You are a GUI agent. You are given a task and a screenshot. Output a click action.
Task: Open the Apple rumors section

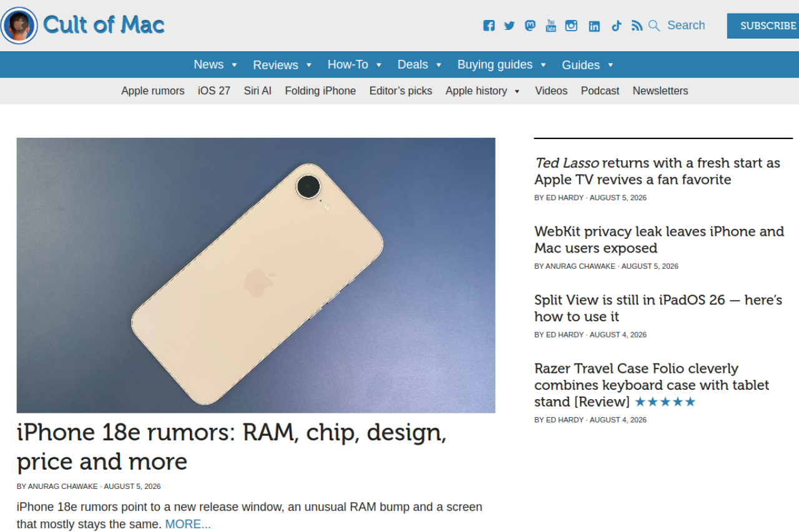[x=153, y=91]
